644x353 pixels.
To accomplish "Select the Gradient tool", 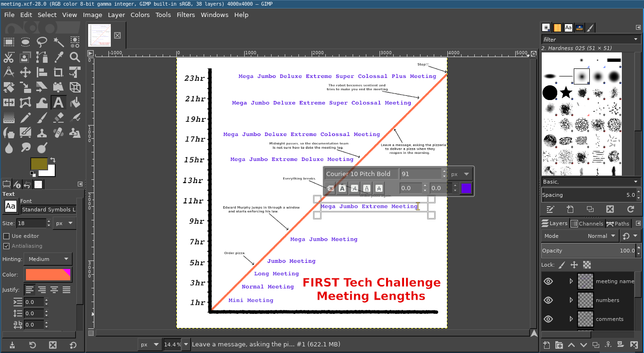I will [9, 118].
